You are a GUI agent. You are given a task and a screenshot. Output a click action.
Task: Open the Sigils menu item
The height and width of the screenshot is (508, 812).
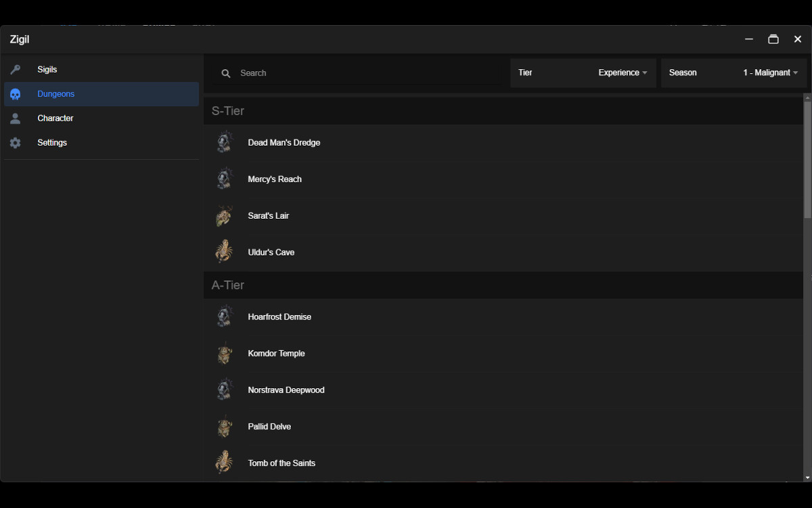pyautogui.click(x=47, y=70)
